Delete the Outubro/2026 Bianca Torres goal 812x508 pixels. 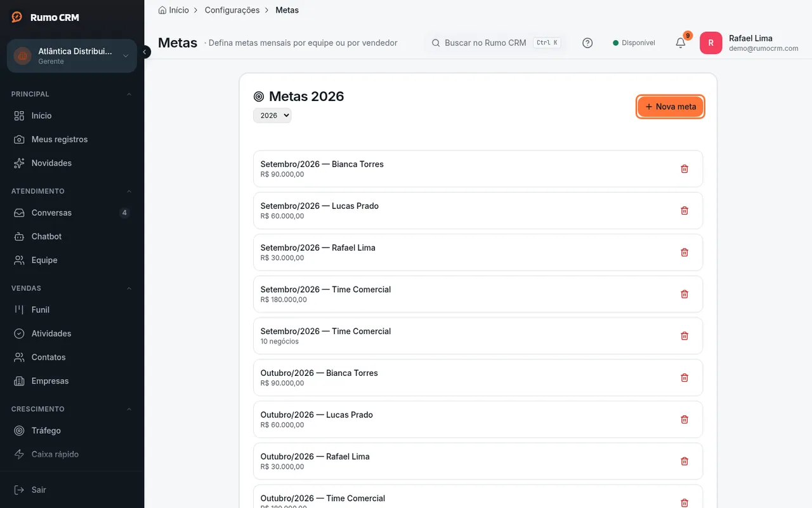[684, 378]
